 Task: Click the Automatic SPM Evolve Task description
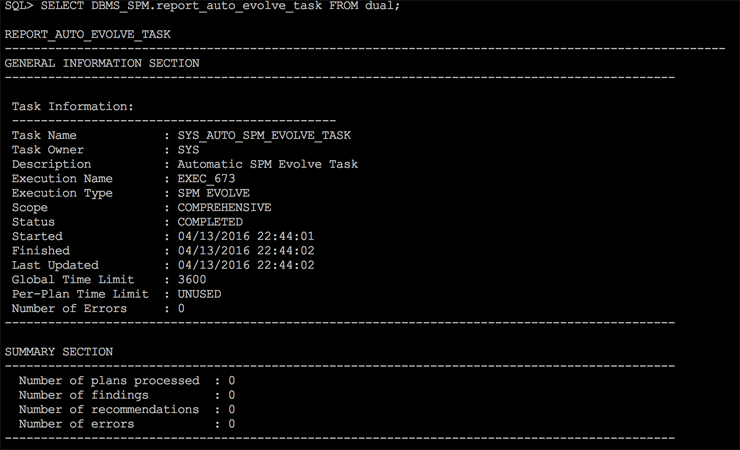268,164
